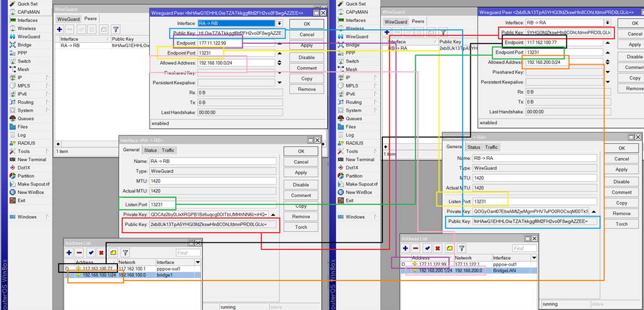Select Peers tab in left WireGuard window
The width and height of the screenshot is (644, 310).
[89, 18]
